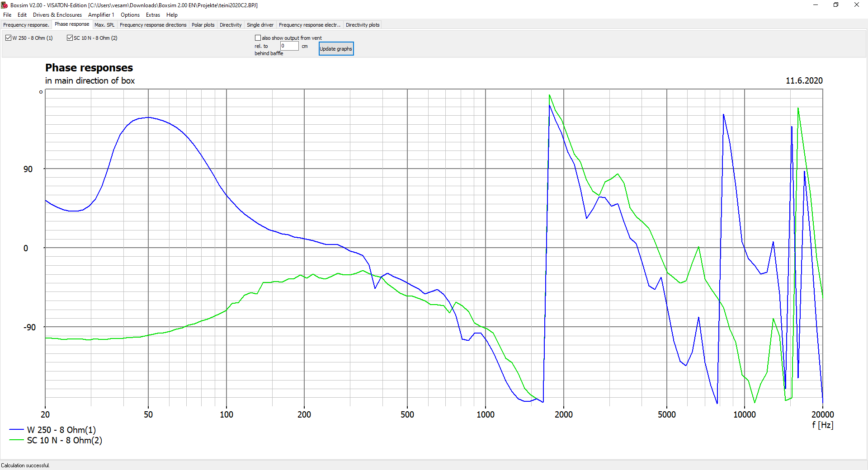Switch to the Frequency response tab

click(x=26, y=25)
